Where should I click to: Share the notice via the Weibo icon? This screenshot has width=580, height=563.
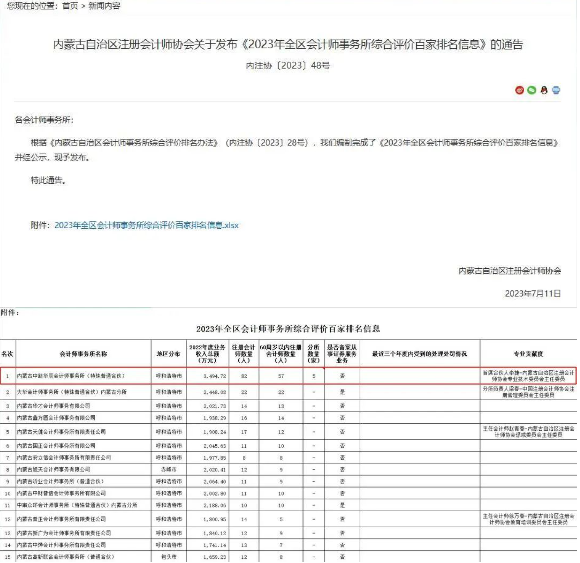tap(519, 90)
